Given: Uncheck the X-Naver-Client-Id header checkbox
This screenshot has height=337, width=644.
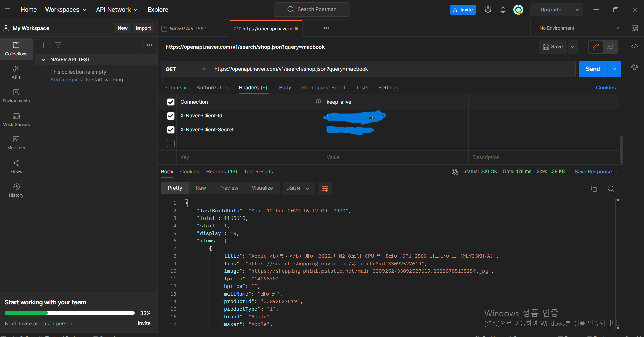Looking at the screenshot, I should click(x=171, y=116).
